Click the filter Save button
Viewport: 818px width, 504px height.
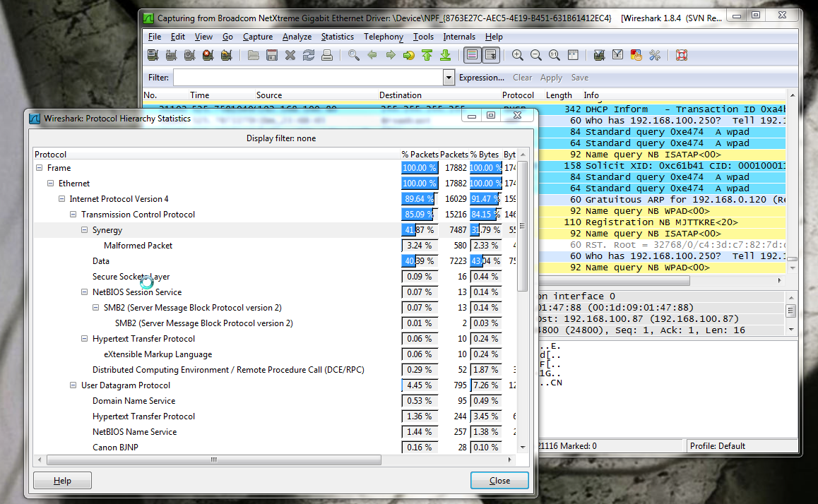coord(579,78)
